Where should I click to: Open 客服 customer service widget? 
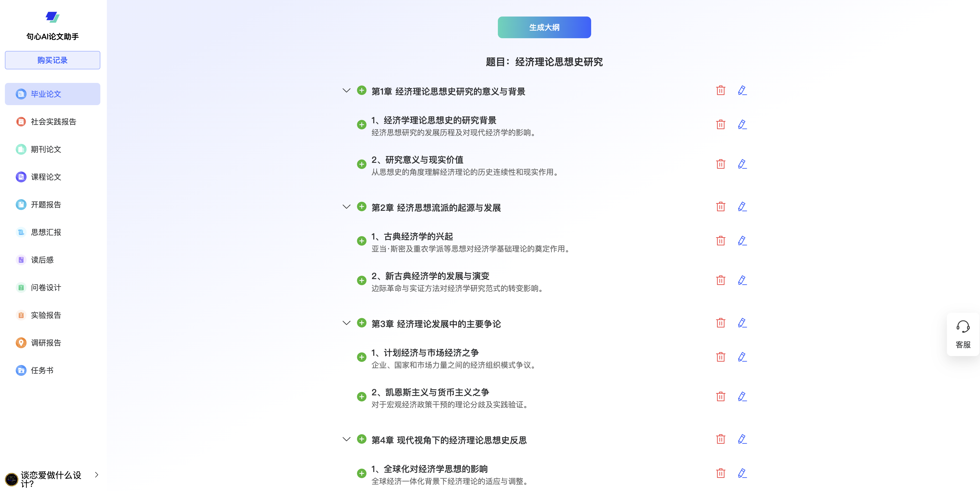(963, 334)
